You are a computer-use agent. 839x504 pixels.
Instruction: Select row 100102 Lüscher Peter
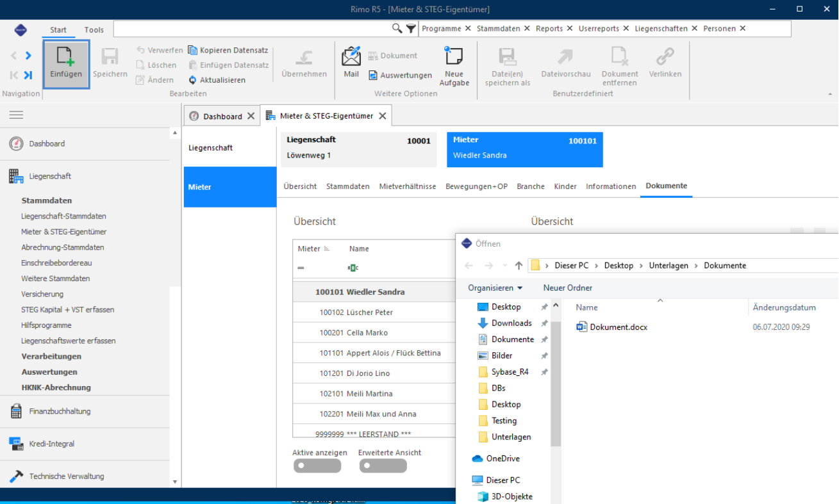(374, 313)
